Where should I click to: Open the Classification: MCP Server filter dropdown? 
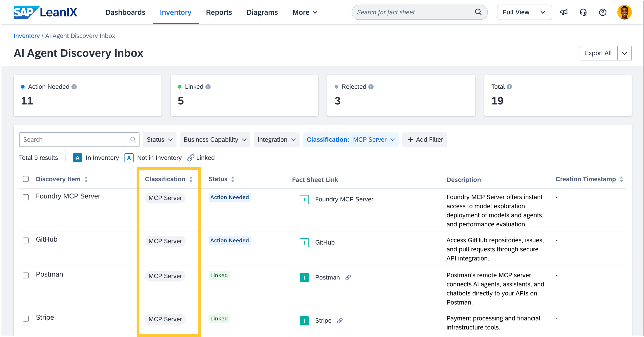[350, 140]
